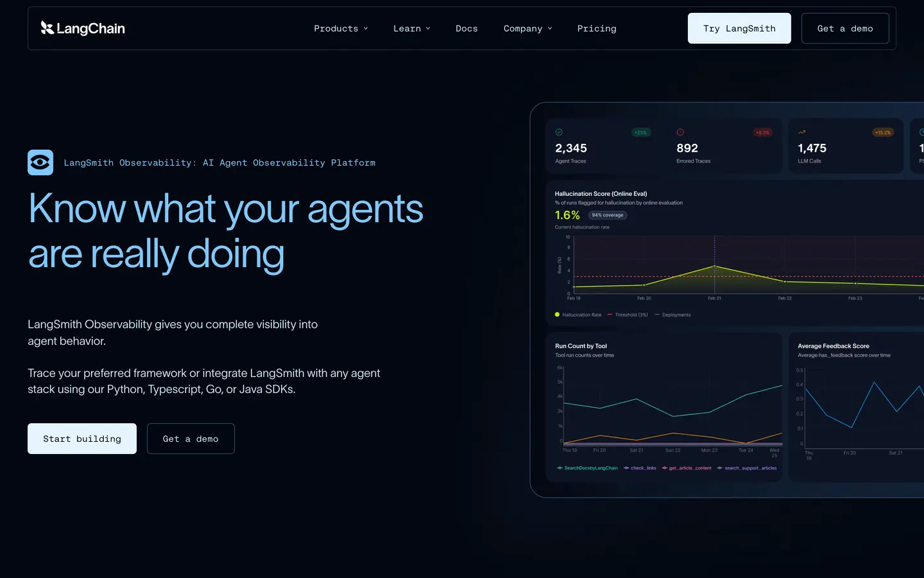Click the Sun 22 label on run count chart
924x578 pixels.
click(672, 450)
